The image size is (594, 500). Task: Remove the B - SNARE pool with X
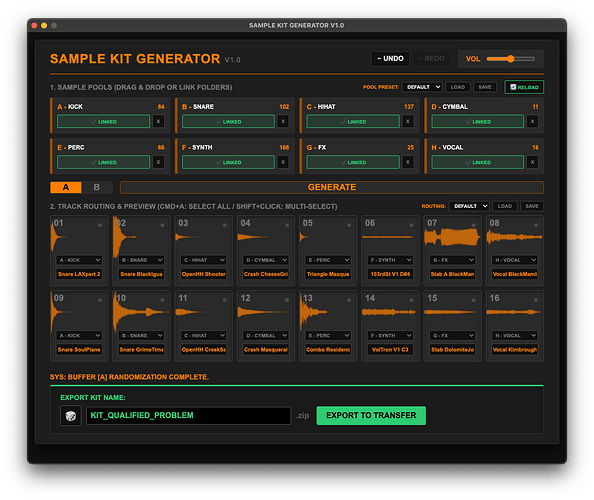tap(283, 122)
